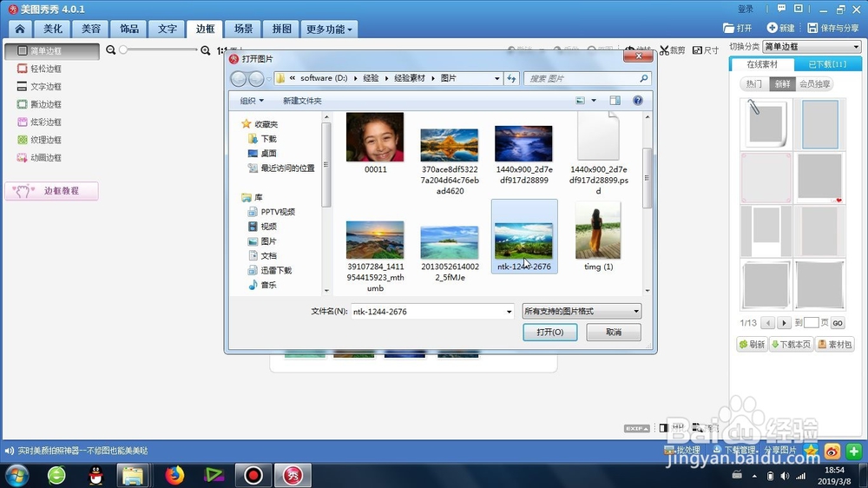Click search magnifier in dialog search box
Viewport: 868px width, 488px height.
click(x=643, y=79)
